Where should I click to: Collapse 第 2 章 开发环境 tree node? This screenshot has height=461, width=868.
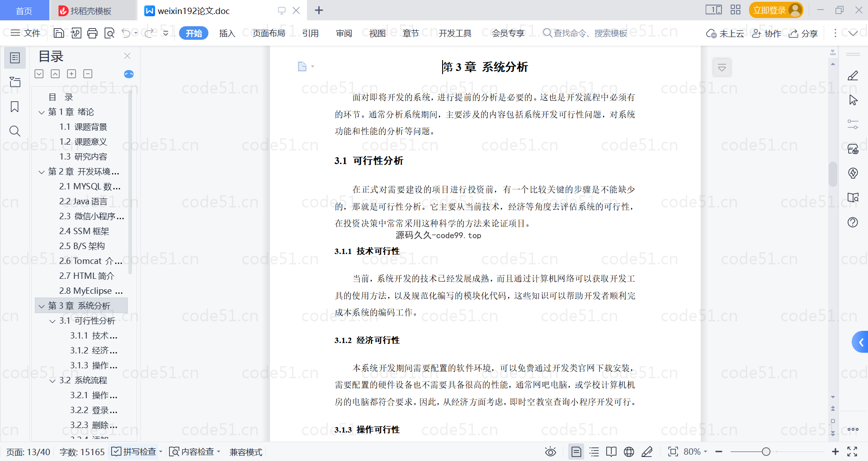[42, 172]
